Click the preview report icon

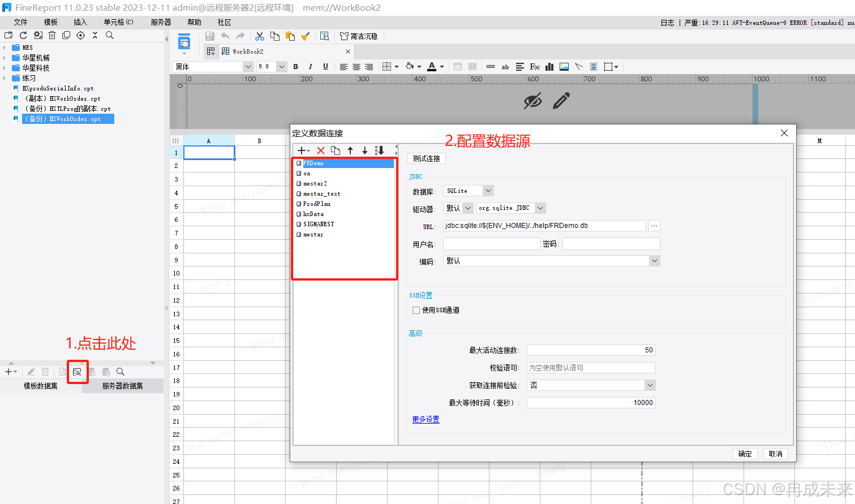tap(184, 42)
